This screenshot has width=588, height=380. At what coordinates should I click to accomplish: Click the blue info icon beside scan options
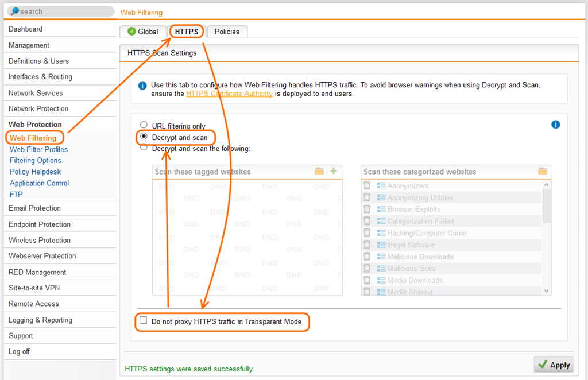(555, 125)
